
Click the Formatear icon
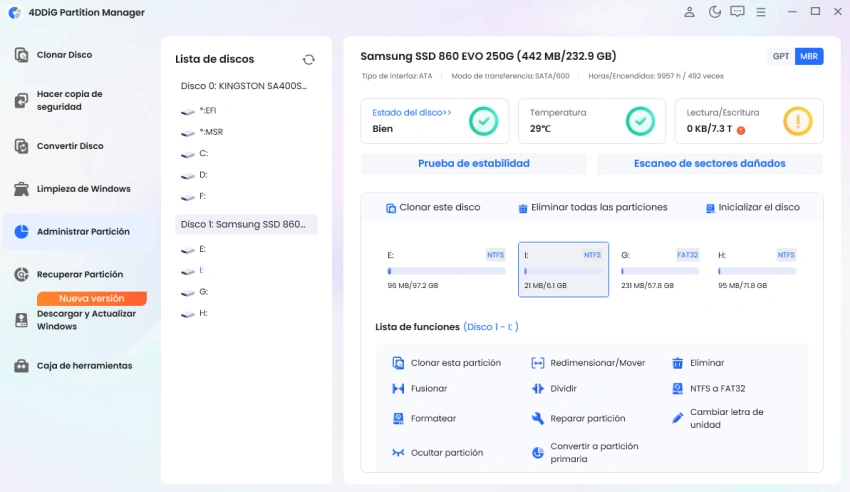pos(398,418)
